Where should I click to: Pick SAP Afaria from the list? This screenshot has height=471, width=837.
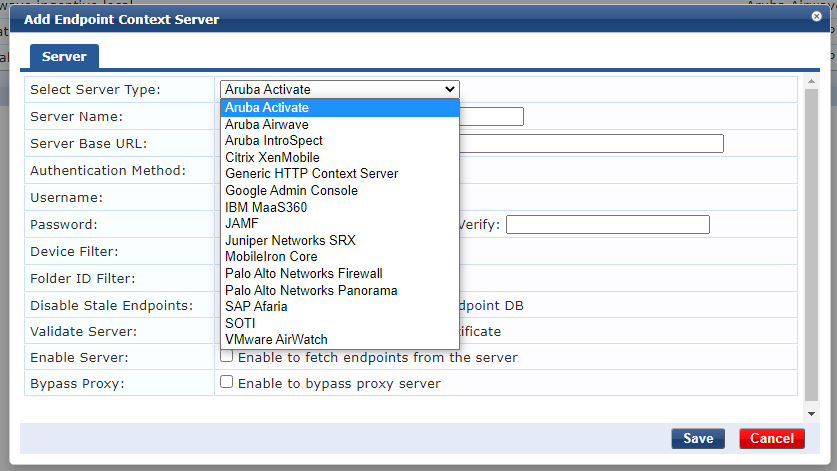(x=339, y=307)
